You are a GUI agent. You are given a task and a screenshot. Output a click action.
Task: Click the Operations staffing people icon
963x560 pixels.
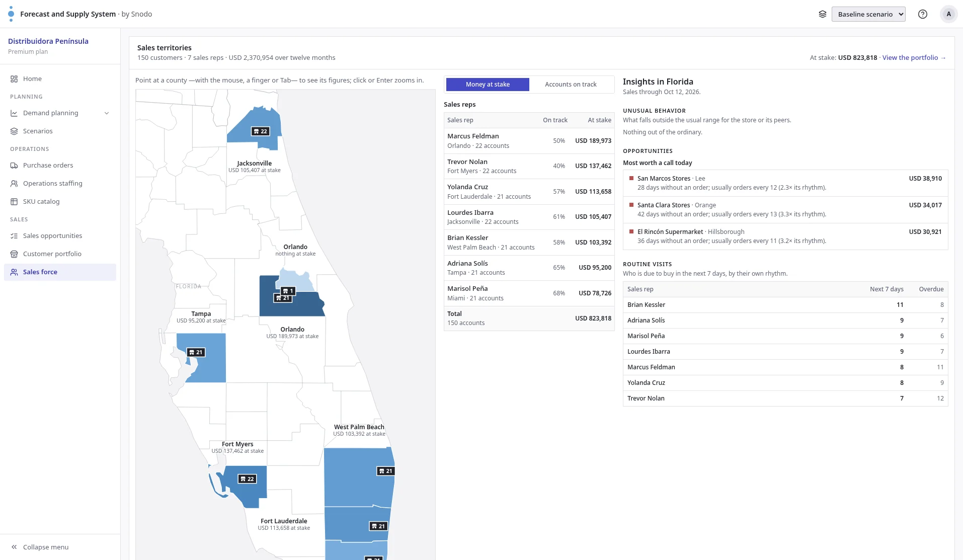14,184
